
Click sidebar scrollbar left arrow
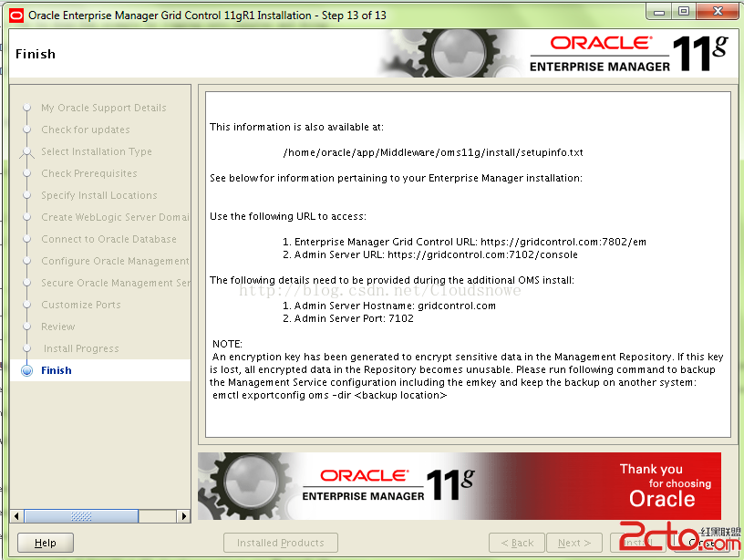[16, 516]
